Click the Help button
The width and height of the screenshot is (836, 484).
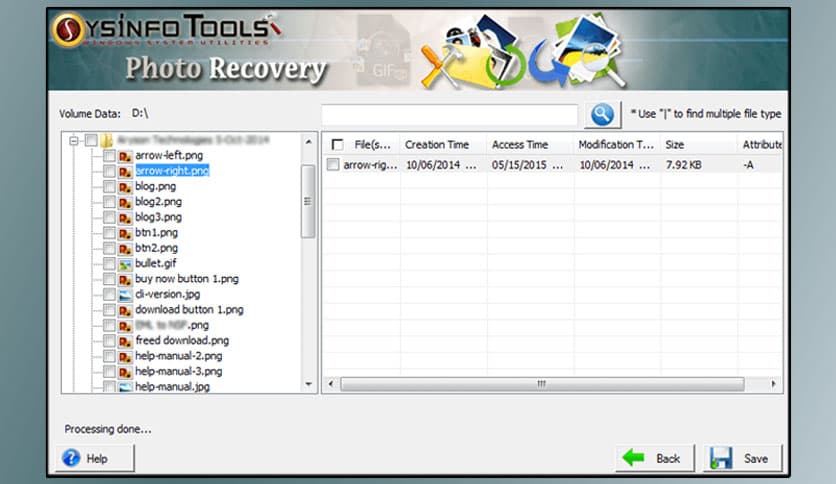coord(95,458)
